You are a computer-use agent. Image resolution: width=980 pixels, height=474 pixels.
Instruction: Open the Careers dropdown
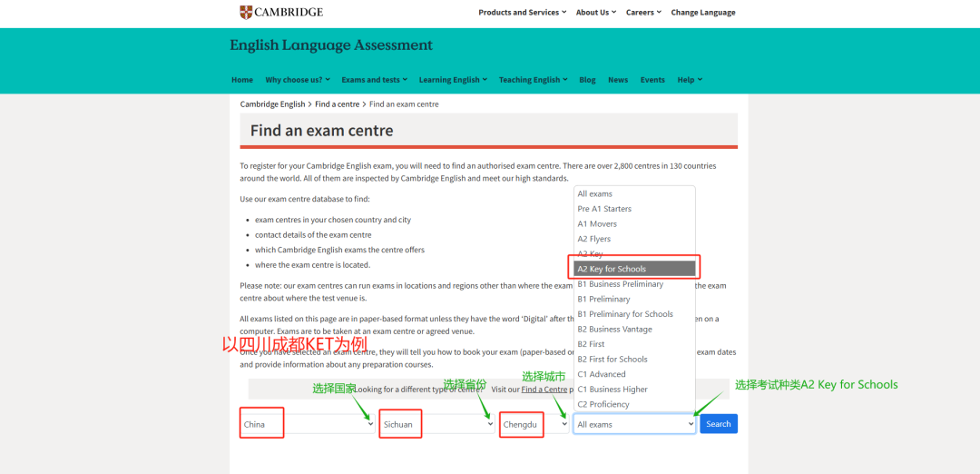[x=643, y=13]
